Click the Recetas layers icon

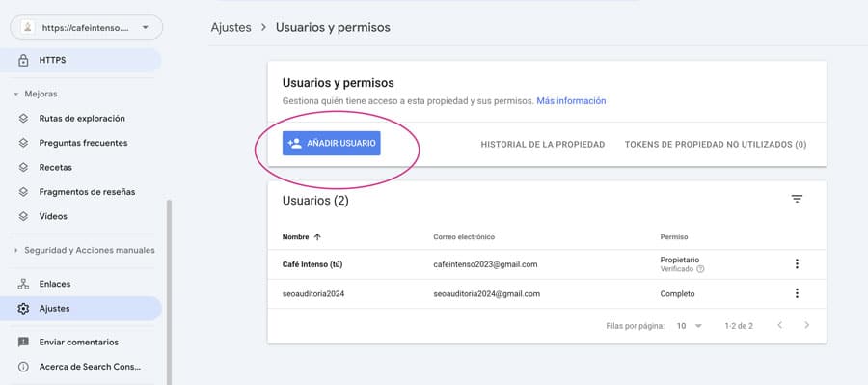(23, 167)
